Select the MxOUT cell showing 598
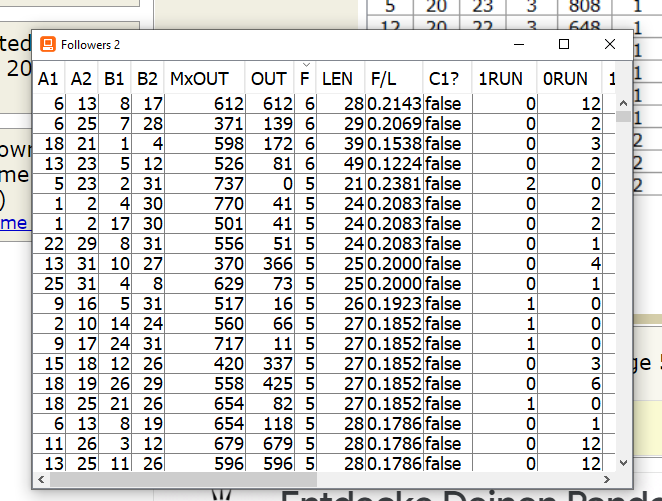662x501 pixels. [x=204, y=144]
